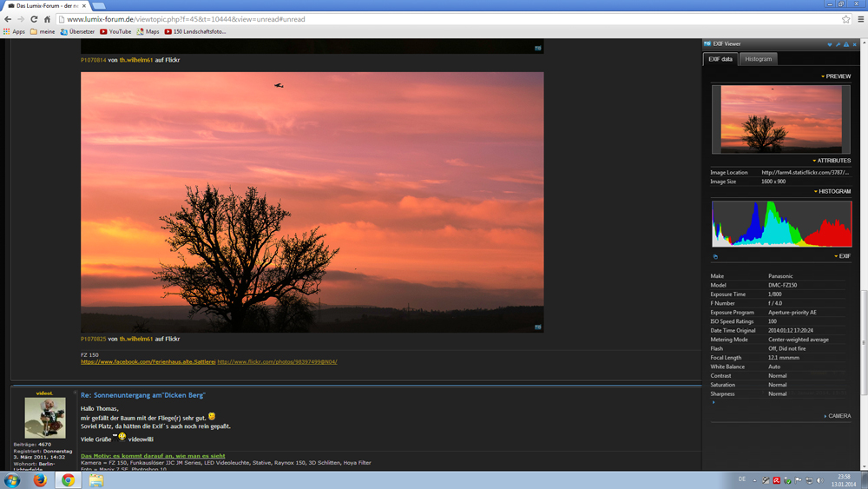Open a new browser tab

[99, 5]
